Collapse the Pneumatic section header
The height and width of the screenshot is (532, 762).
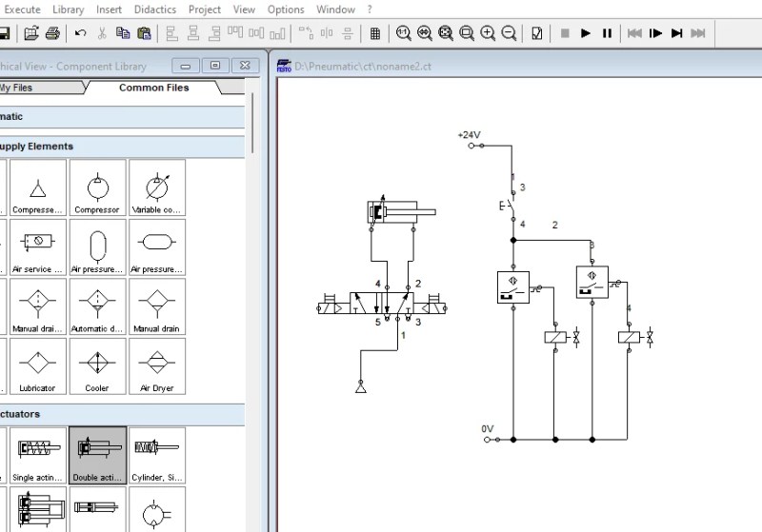pyautogui.click(x=122, y=117)
